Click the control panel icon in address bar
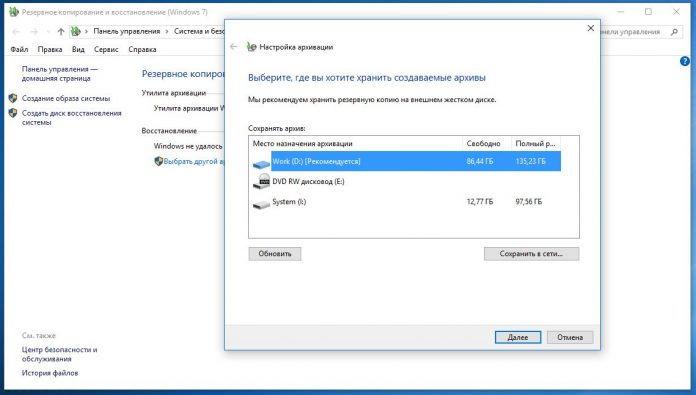The width and height of the screenshot is (696, 395). (x=76, y=32)
